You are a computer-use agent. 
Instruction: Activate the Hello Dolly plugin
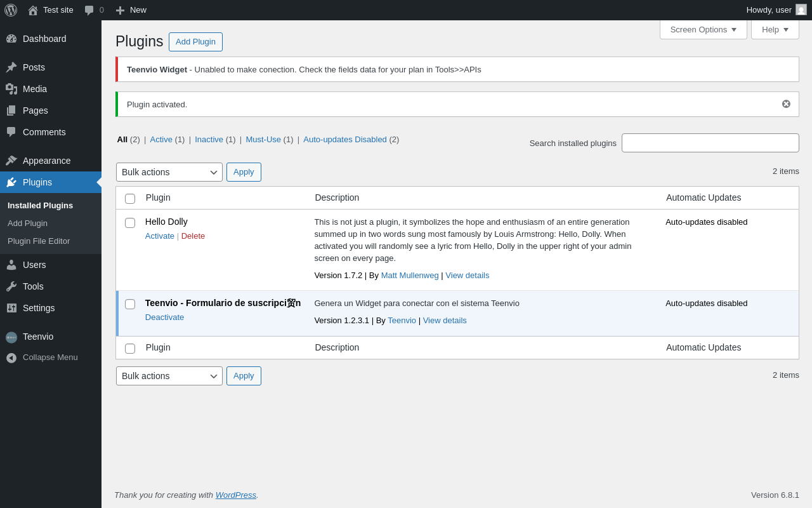point(160,236)
